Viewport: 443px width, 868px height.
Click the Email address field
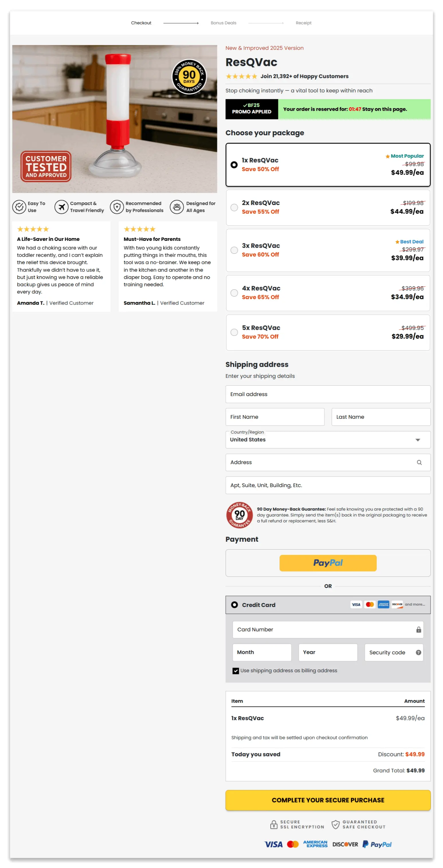click(328, 394)
